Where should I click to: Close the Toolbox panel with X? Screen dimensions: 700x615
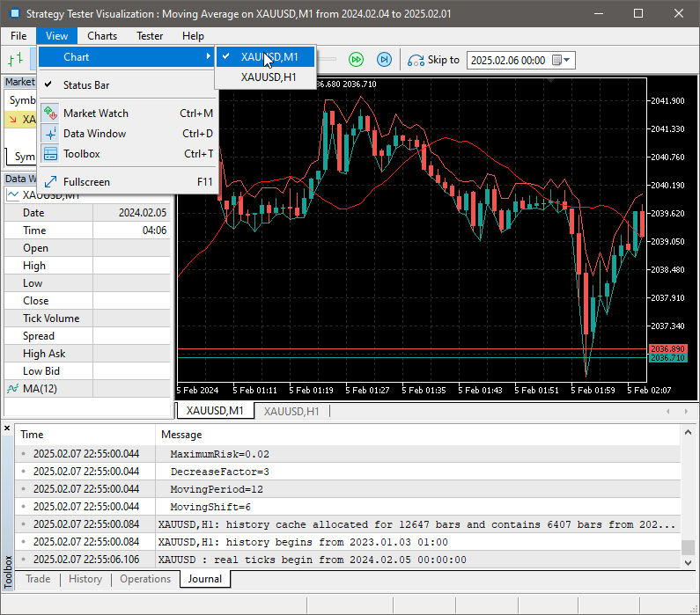tap(7, 428)
